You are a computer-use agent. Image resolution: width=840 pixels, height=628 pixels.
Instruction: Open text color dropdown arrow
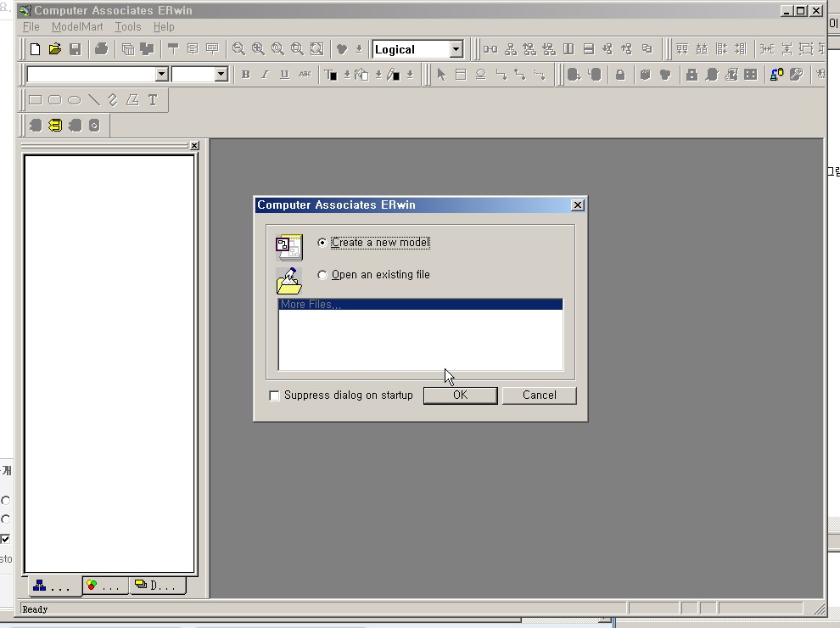pos(347,75)
